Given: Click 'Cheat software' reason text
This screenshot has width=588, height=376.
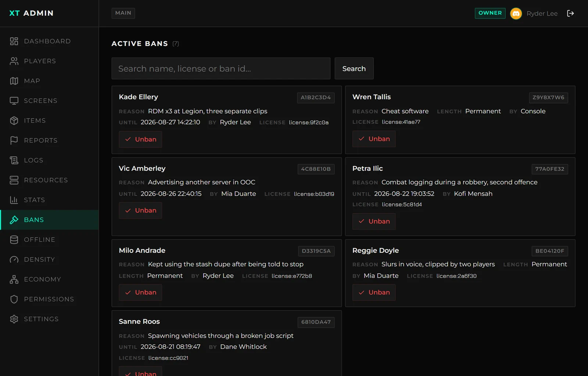Looking at the screenshot, I should tap(405, 111).
